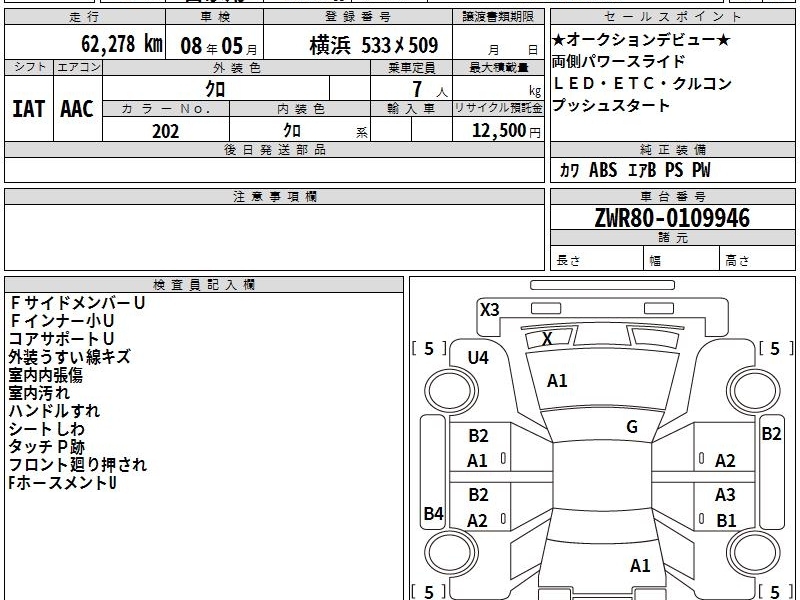Select the 12,500円 recycle deposit amount
The width and height of the screenshot is (800, 600).
(x=506, y=131)
